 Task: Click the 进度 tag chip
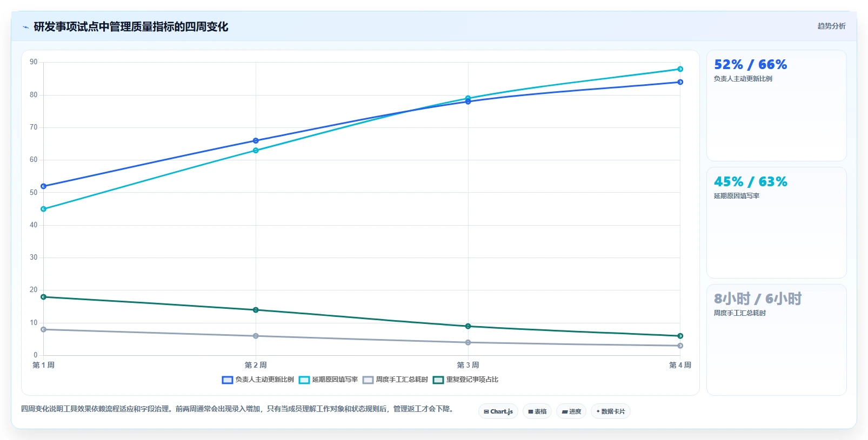pos(571,411)
